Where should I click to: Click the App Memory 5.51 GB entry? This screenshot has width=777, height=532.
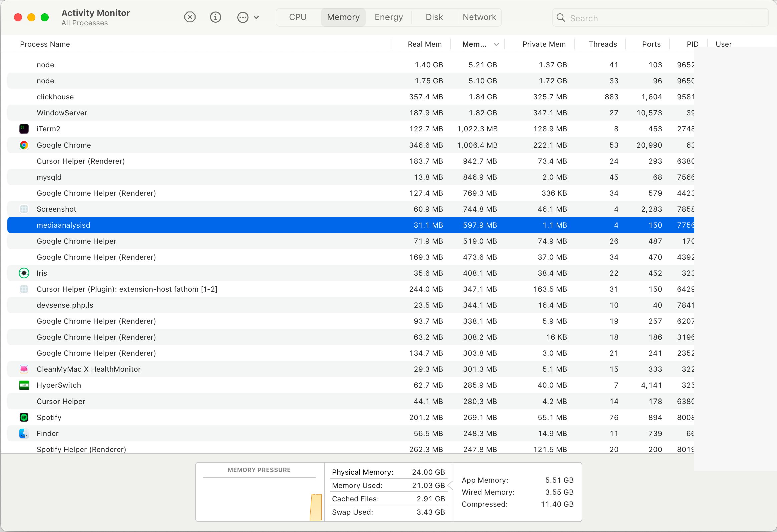[x=518, y=480]
